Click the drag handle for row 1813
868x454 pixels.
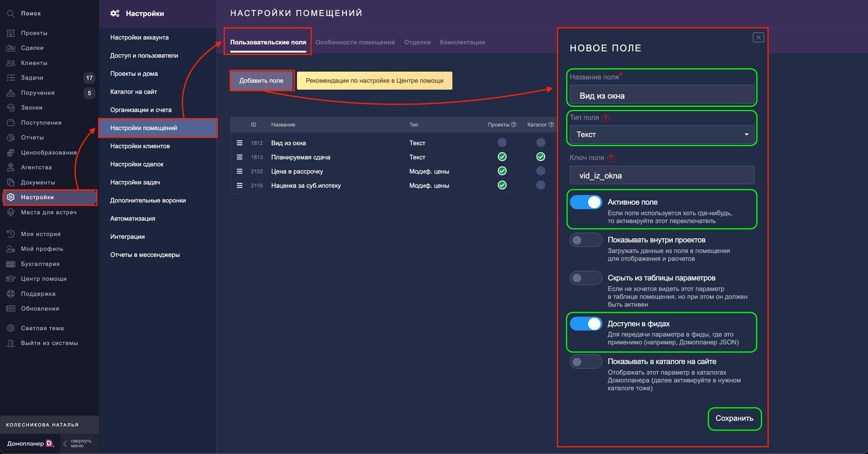240,157
